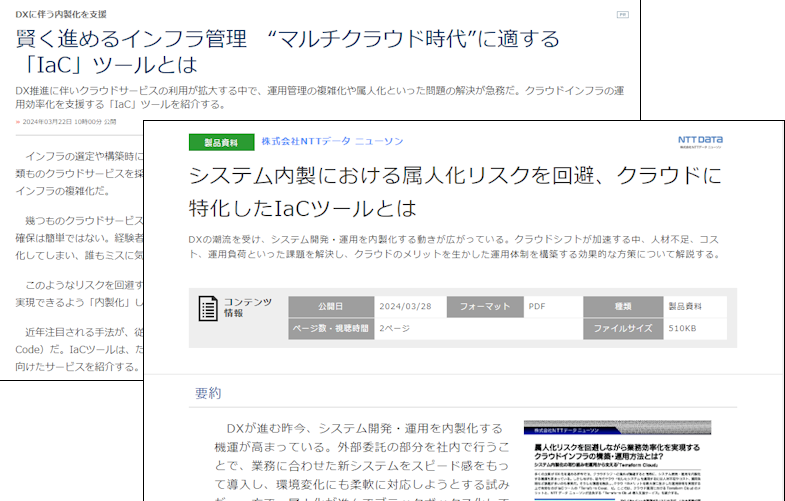Click the 製品資料 value in 種類 row
Screen dimensions: 785x501
(x=685, y=306)
